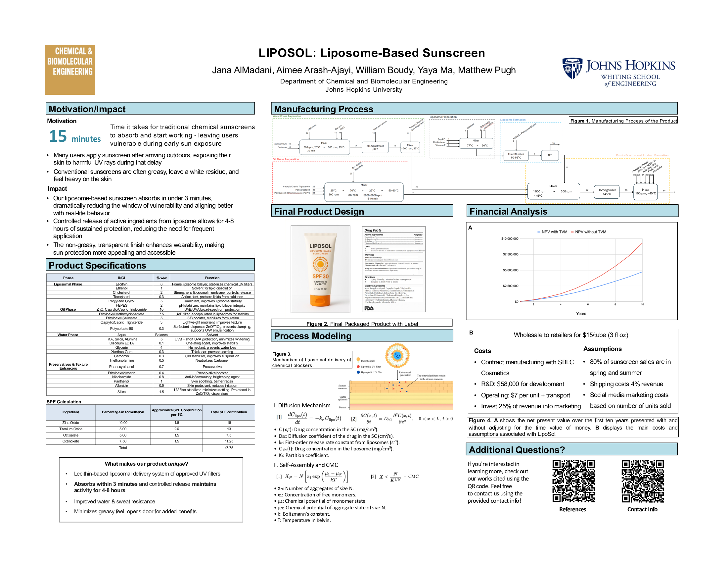The width and height of the screenshot is (728, 563).
Task: Select the LIPOSOL sunscreen tube image
Action: (320, 269)
